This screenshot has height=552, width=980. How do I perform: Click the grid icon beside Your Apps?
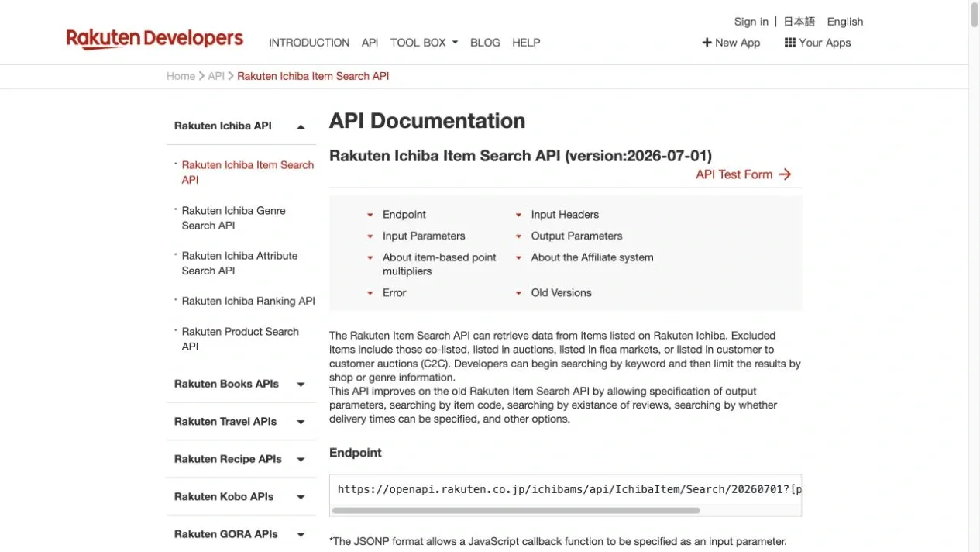click(789, 43)
